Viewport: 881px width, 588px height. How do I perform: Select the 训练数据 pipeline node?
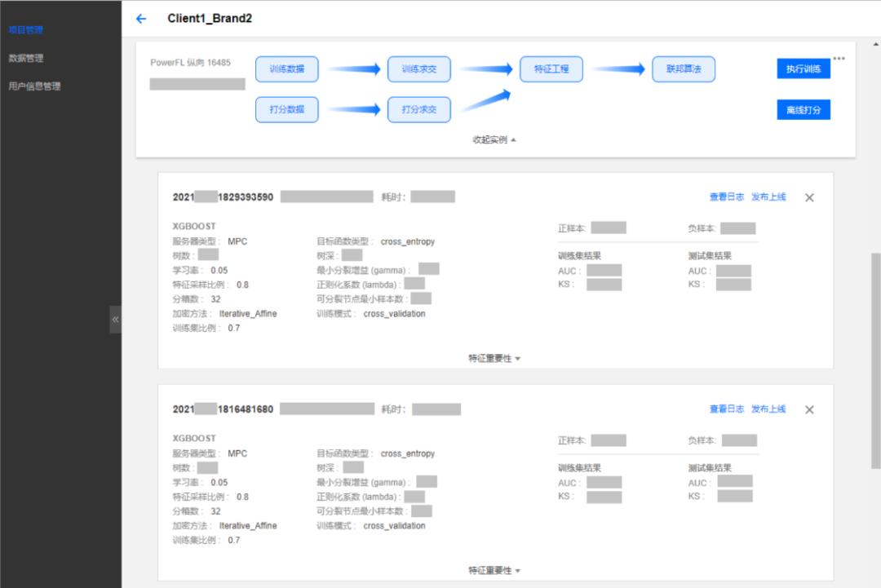click(x=286, y=69)
